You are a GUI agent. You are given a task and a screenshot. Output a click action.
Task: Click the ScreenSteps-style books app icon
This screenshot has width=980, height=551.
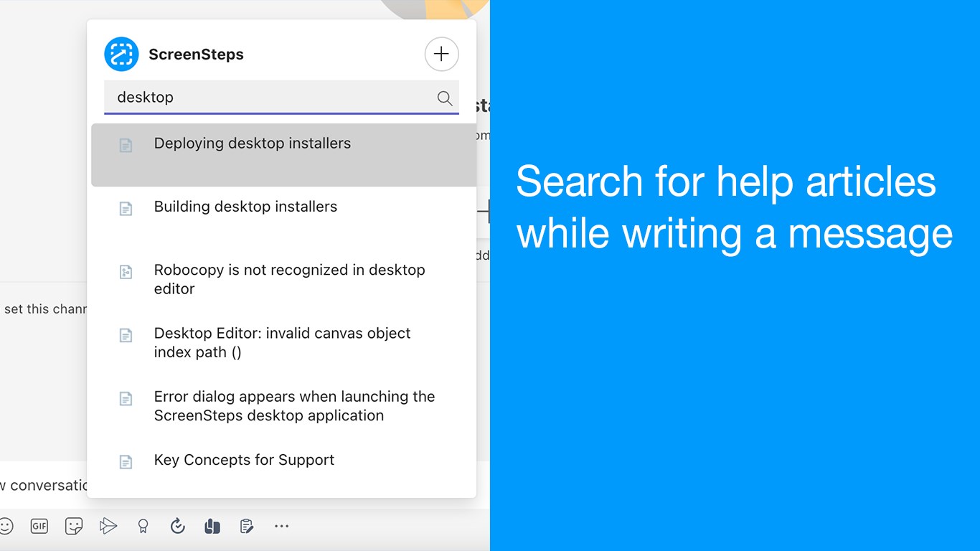pyautogui.click(x=212, y=526)
